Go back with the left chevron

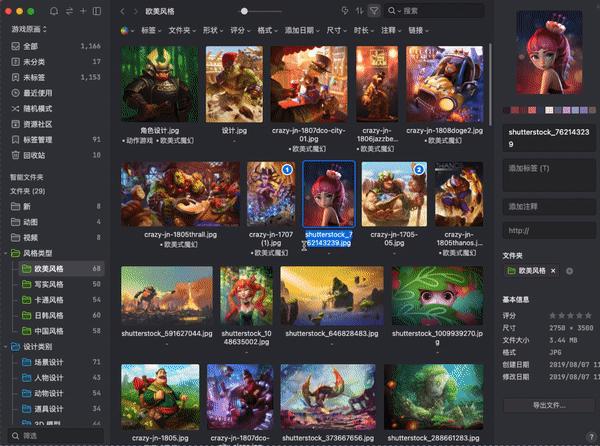pyautogui.click(x=122, y=11)
